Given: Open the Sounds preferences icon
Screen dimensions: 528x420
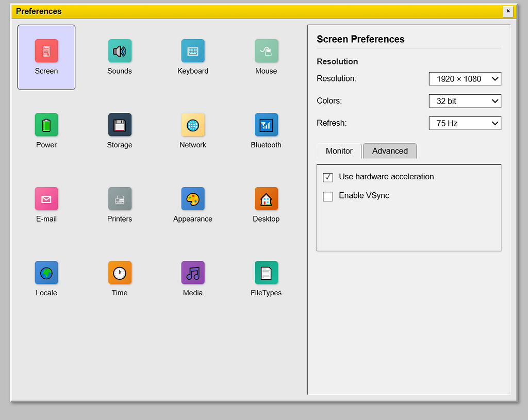Looking at the screenshot, I should click(x=120, y=51).
